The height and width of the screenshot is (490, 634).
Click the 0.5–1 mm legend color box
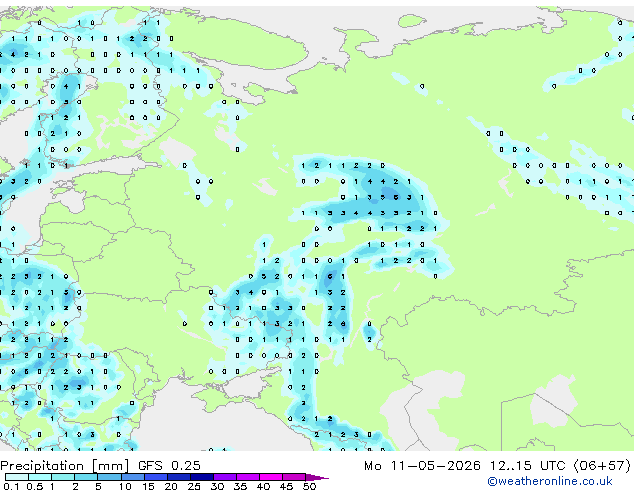tap(40, 477)
